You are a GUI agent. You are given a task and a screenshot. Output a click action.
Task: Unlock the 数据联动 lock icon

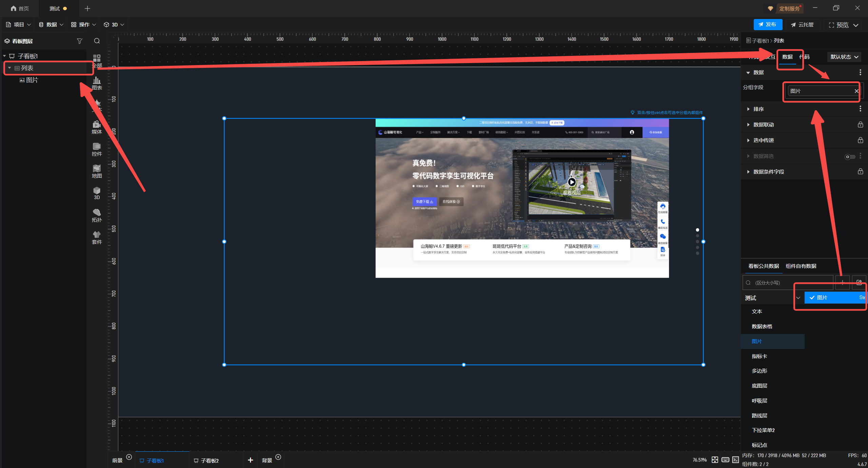(x=860, y=125)
